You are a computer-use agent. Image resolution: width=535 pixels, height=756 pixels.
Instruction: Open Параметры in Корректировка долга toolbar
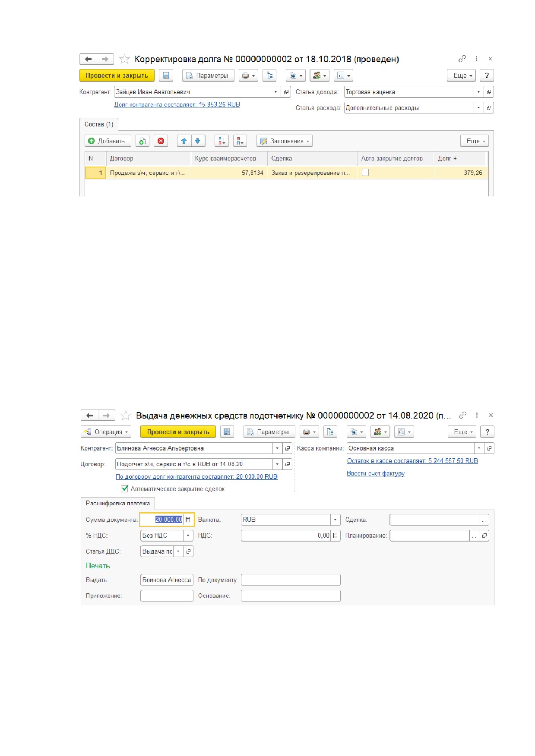[x=208, y=76]
